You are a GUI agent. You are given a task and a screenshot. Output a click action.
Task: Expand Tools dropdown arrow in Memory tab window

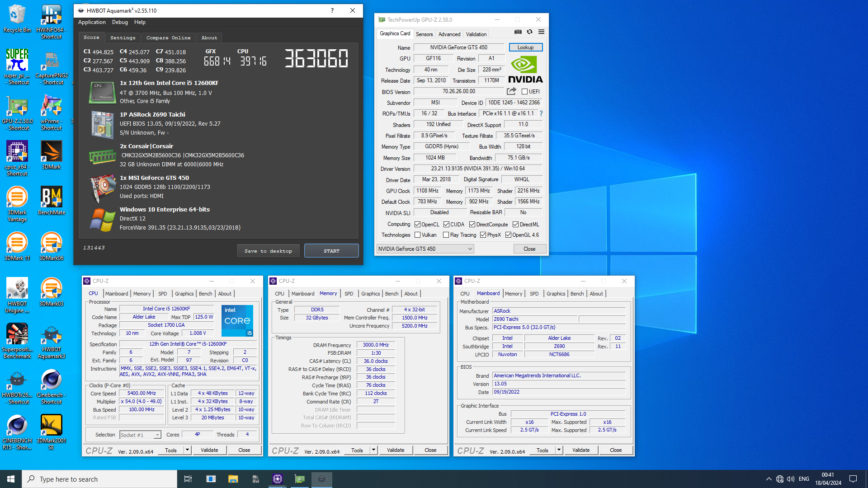[373, 450]
